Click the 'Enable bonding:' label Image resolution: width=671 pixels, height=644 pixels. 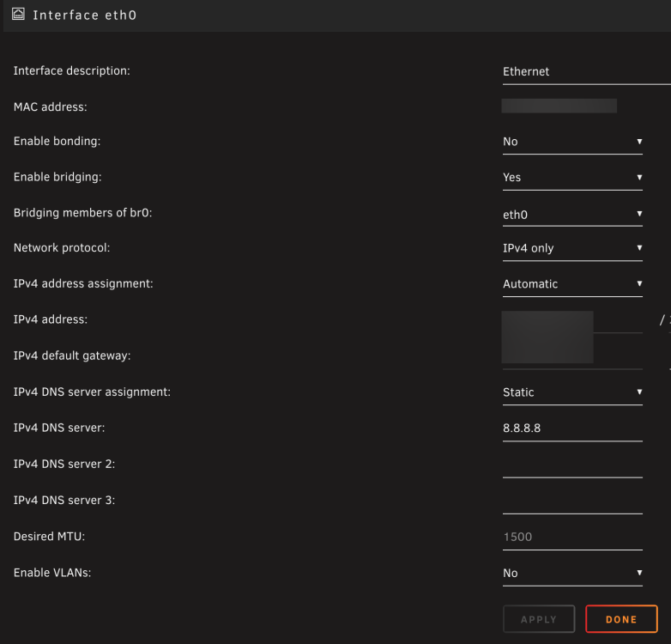(x=57, y=142)
